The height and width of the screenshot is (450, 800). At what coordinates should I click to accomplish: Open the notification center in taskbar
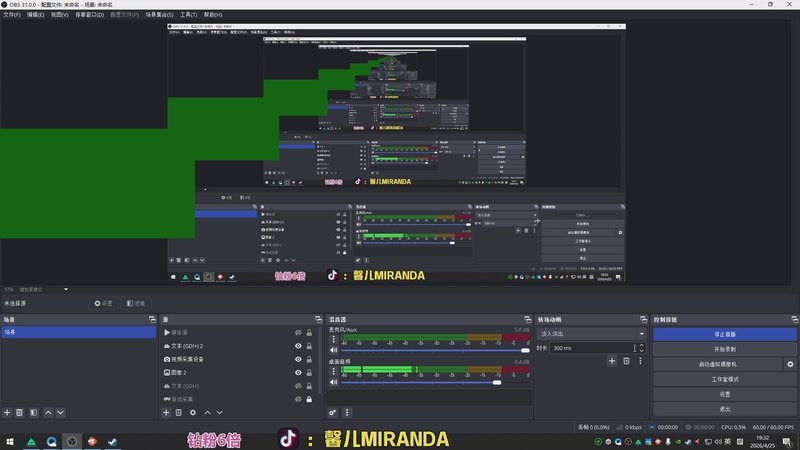pyautogui.click(x=787, y=442)
